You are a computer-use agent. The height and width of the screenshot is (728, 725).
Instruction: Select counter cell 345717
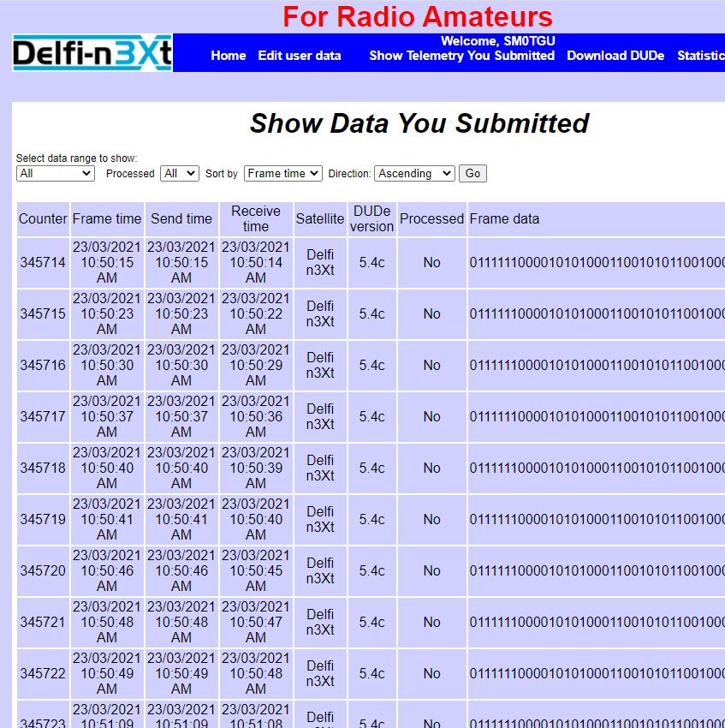point(43,417)
